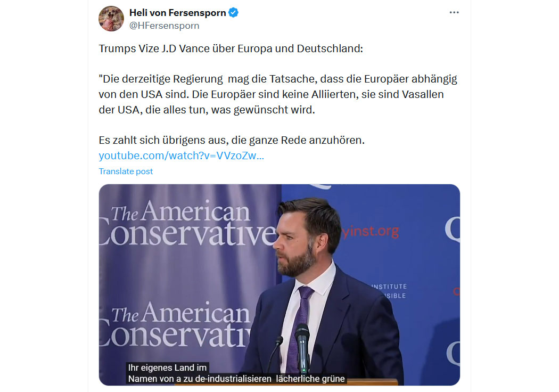Click the blue verified badge icon
The image size is (559, 392).
[234, 12]
